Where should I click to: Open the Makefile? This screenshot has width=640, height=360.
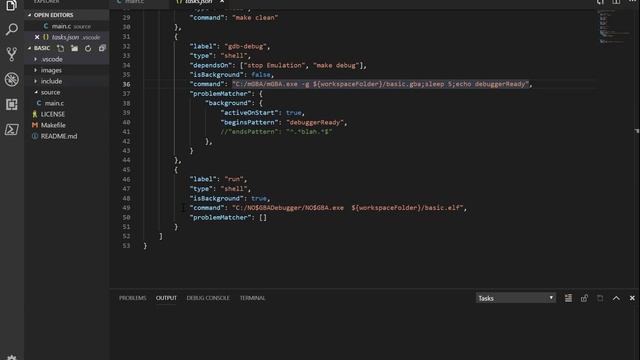pos(53,125)
